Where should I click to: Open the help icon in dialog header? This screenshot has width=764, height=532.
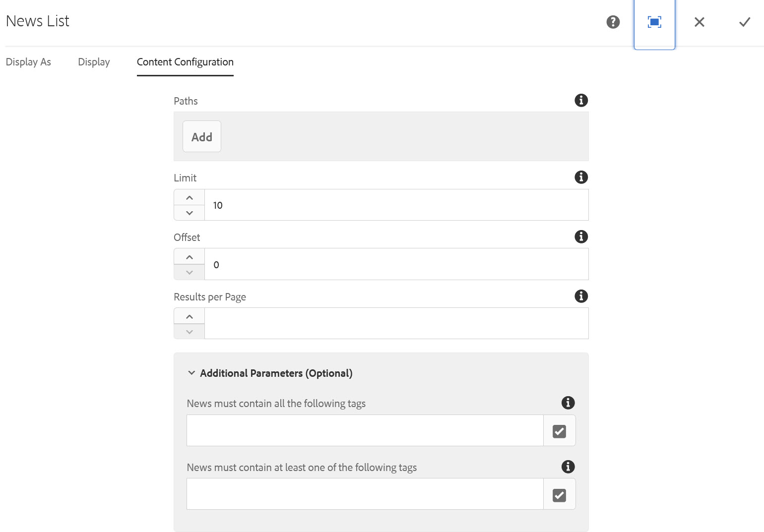(x=613, y=22)
